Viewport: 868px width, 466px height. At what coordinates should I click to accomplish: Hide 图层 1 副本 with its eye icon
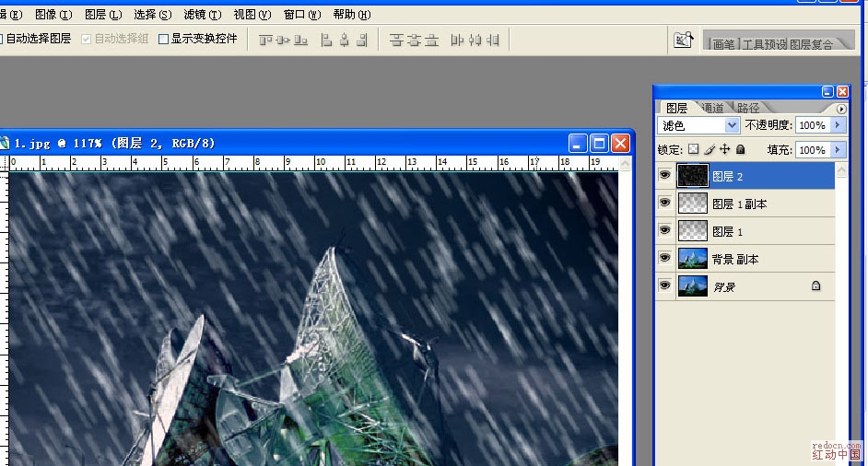point(665,204)
